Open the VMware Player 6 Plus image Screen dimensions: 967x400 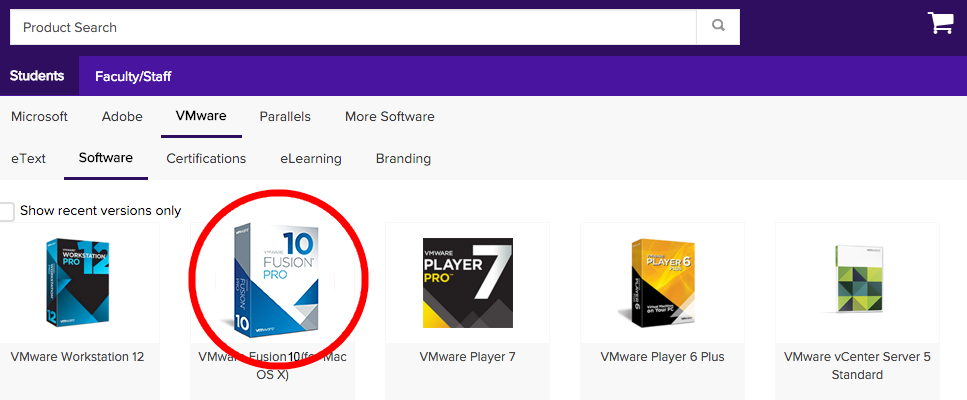pyautogui.click(x=662, y=282)
